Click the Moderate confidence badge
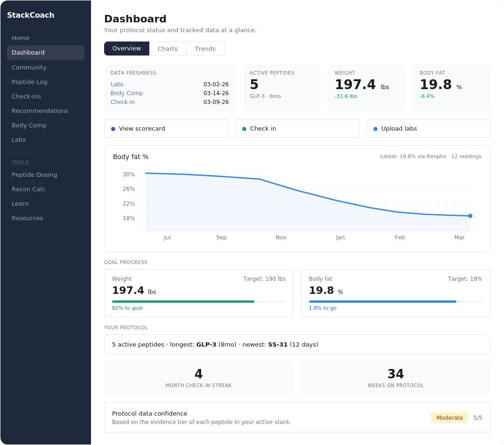This screenshot has height=445, width=504. pos(449,418)
